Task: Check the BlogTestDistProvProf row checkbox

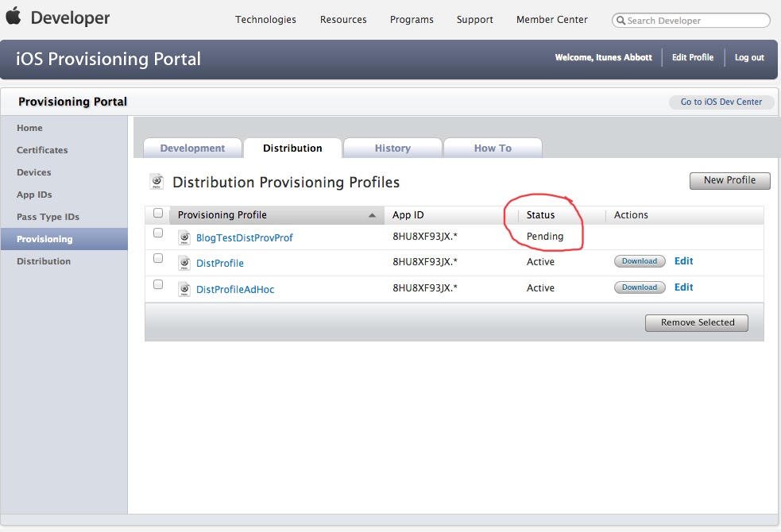Action: [x=158, y=233]
